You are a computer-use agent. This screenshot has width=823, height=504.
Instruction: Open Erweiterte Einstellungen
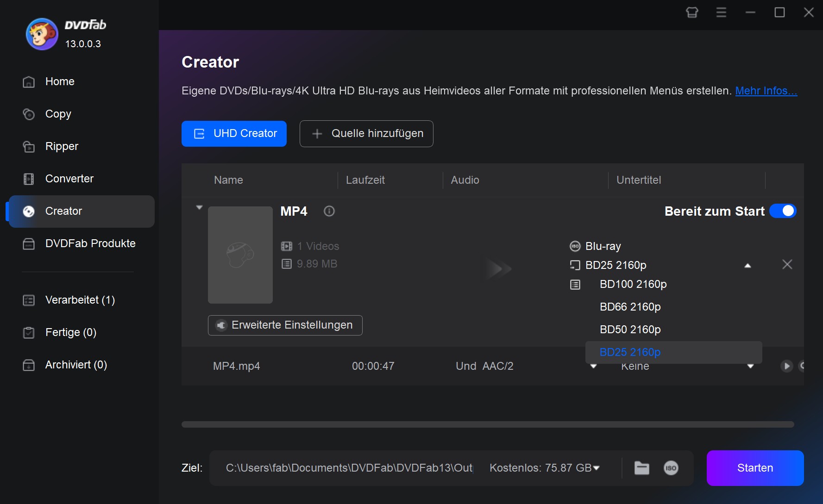[x=285, y=325]
